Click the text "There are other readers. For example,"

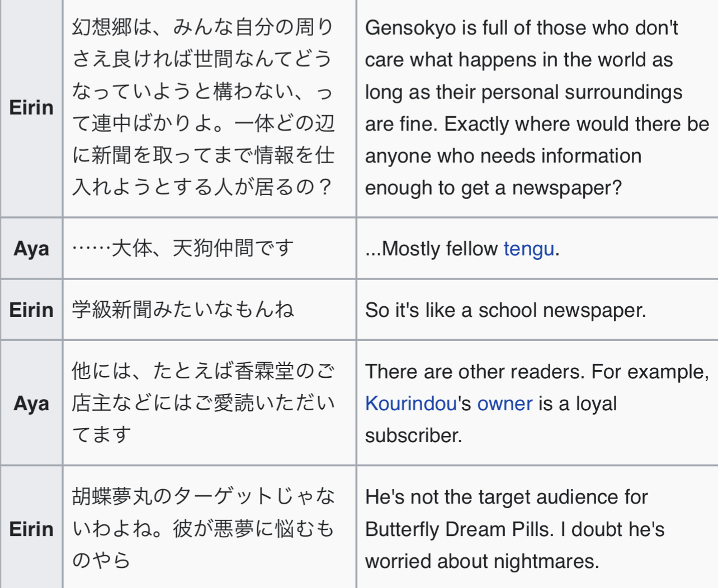537,372
